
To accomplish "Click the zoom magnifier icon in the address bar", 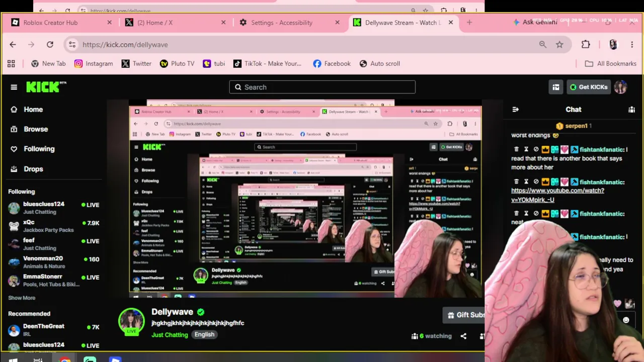I will (543, 44).
